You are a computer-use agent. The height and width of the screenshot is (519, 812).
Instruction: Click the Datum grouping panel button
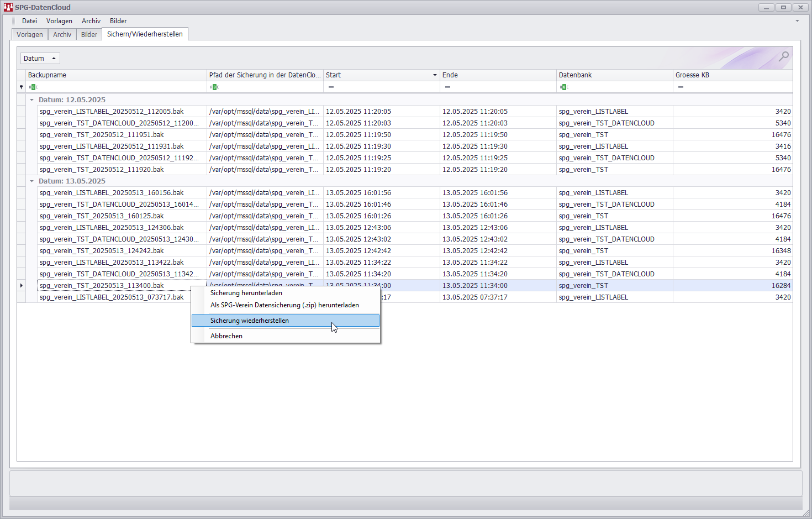pyautogui.click(x=40, y=58)
